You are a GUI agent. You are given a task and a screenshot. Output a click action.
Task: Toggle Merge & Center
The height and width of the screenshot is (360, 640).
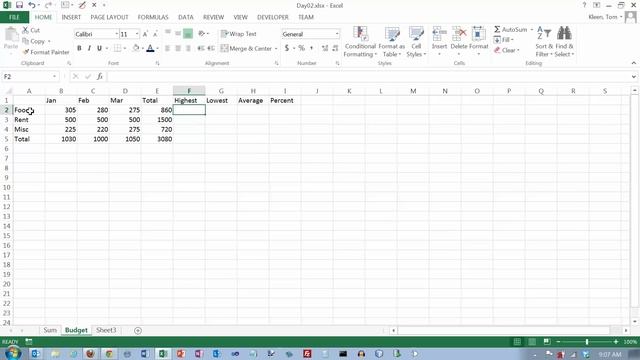coord(246,48)
